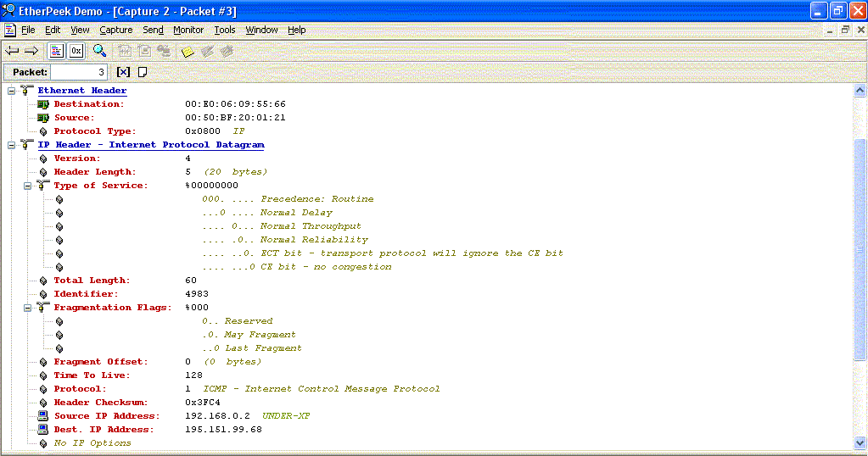Click the diamond icon beside Header Checksum

[43, 403]
